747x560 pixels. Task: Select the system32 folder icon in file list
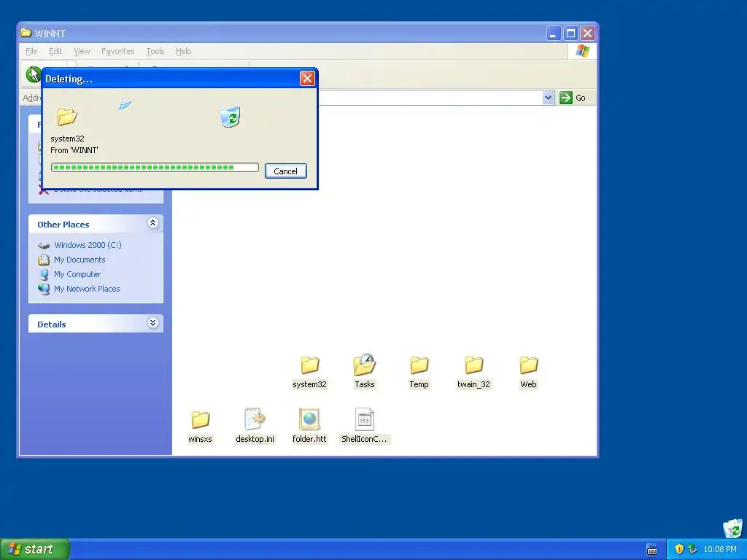309,365
